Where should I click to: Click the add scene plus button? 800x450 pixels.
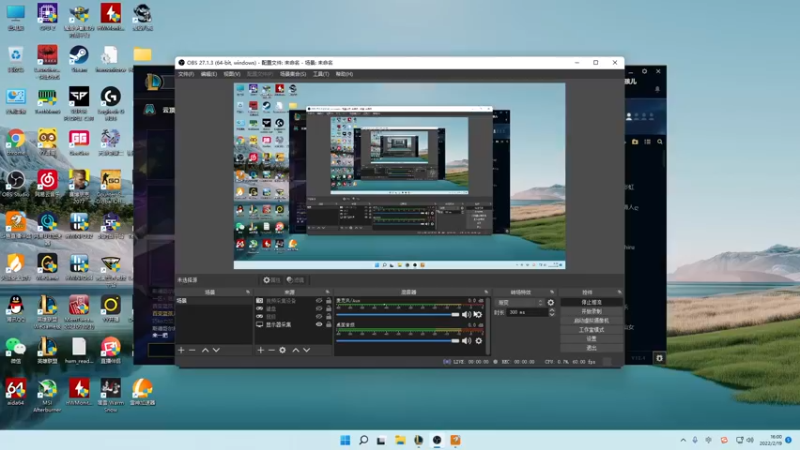pos(181,350)
